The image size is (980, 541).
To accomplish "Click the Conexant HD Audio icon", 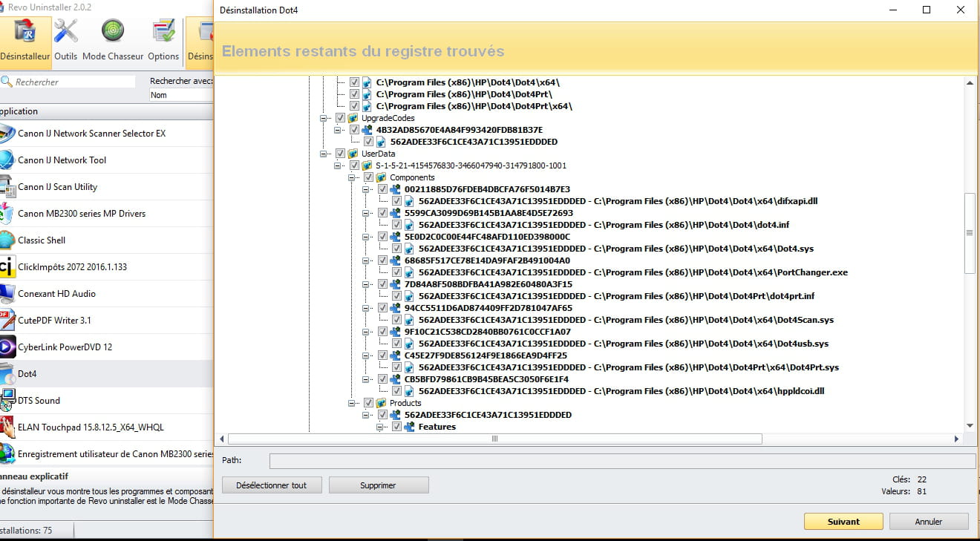I will point(6,294).
